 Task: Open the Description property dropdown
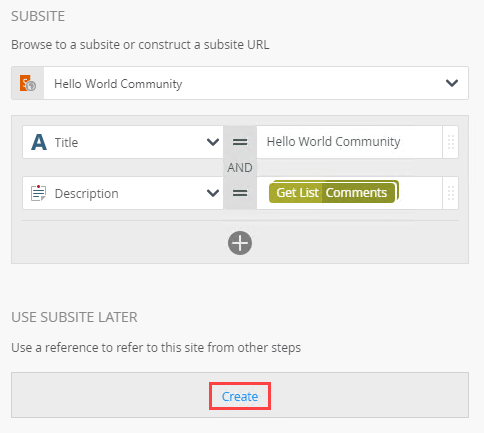tap(123, 193)
